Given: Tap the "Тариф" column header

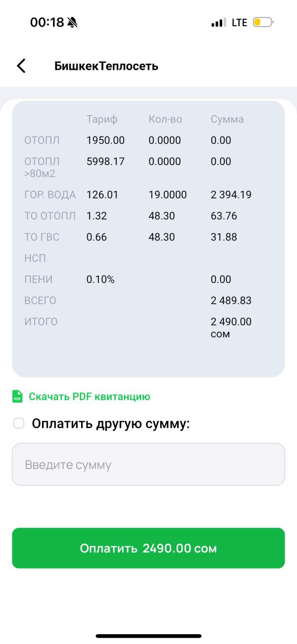Looking at the screenshot, I should pyautogui.click(x=101, y=119).
